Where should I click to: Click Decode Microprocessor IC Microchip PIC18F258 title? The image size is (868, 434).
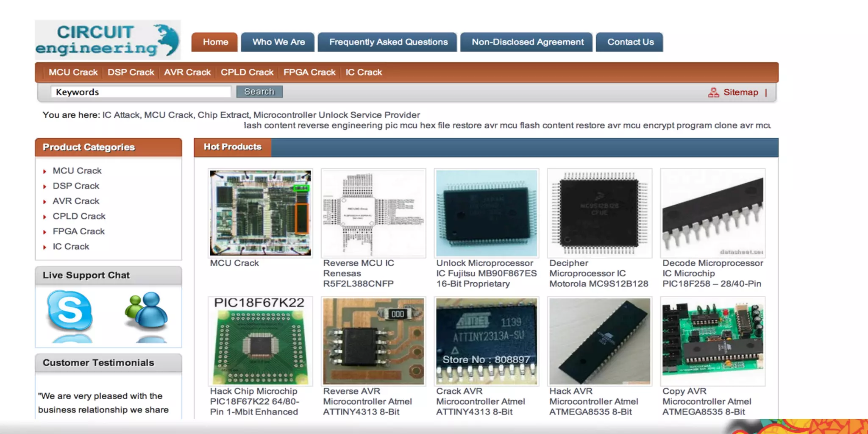pyautogui.click(x=713, y=273)
